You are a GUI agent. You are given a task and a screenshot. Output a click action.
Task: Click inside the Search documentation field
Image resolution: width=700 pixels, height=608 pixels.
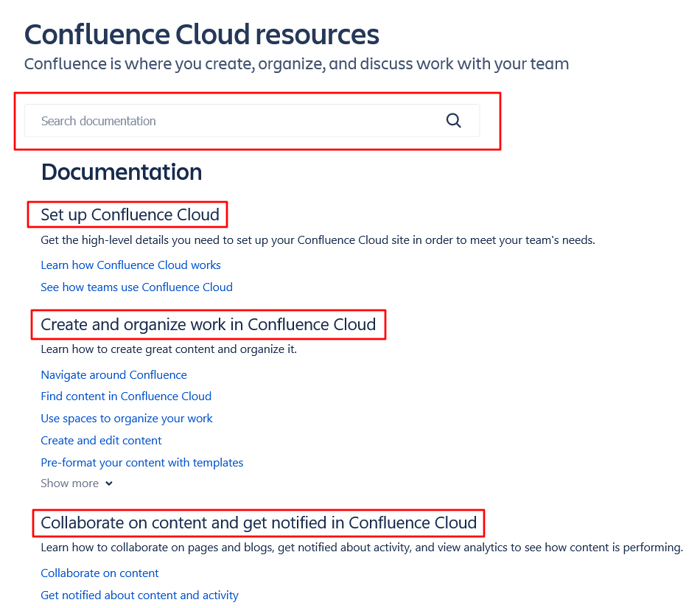point(221,120)
